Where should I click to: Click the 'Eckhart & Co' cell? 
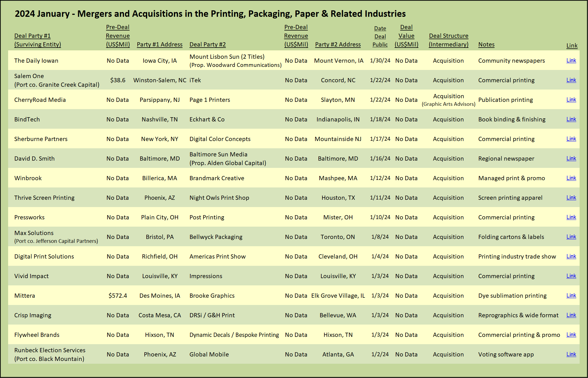[x=207, y=119]
